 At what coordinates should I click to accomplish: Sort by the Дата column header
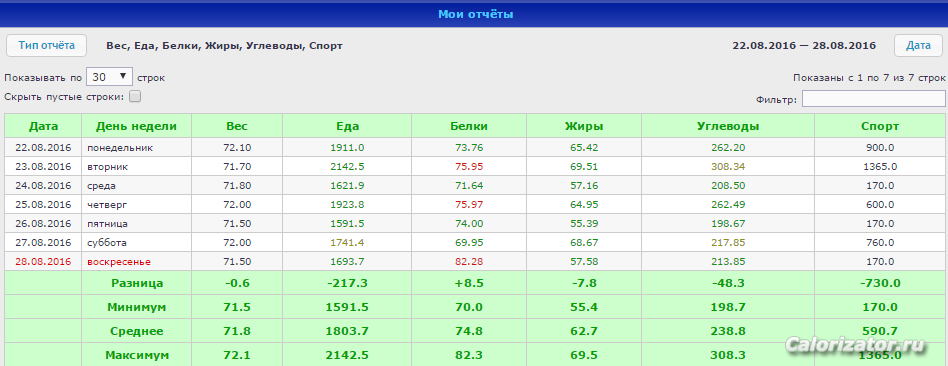[44, 126]
